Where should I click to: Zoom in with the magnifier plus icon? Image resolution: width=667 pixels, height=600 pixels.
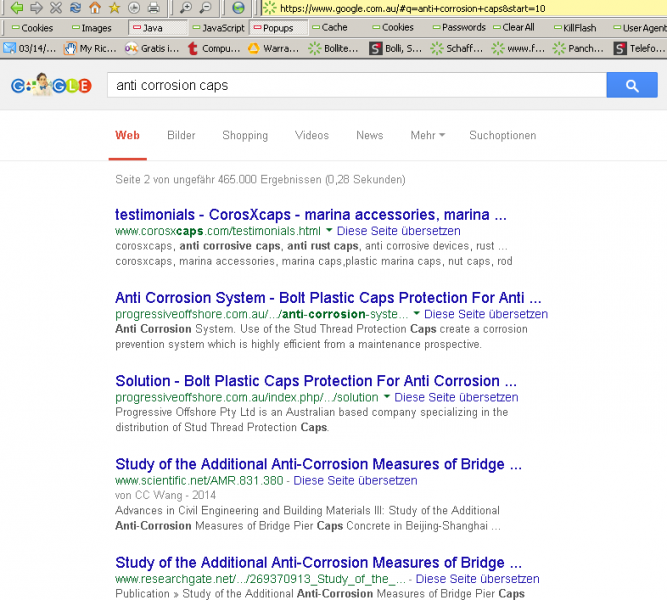tap(185, 8)
